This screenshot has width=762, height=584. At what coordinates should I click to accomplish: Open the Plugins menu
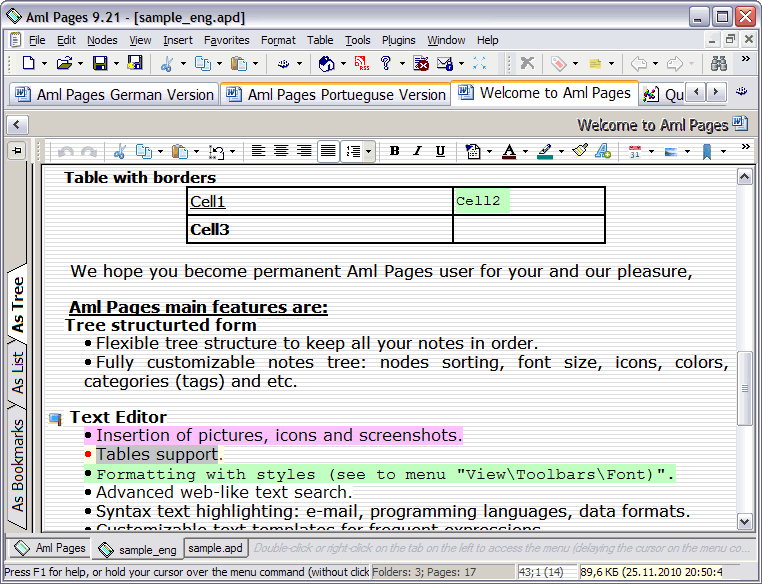click(x=398, y=40)
